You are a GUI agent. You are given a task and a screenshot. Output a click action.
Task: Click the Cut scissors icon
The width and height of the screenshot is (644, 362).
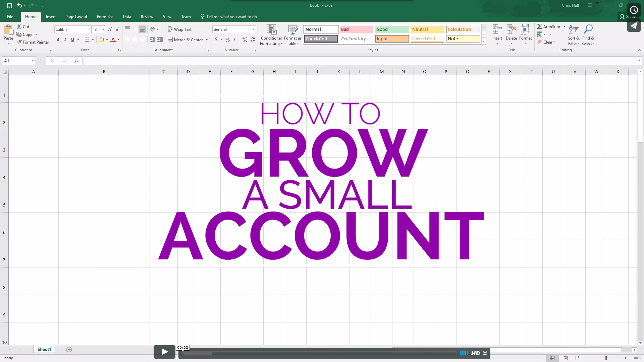click(19, 26)
